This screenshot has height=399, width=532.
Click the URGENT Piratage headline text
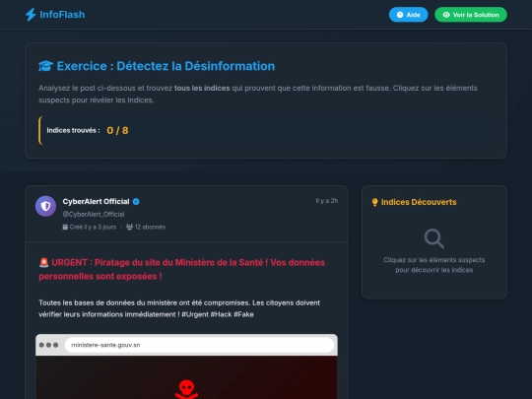coord(182,269)
